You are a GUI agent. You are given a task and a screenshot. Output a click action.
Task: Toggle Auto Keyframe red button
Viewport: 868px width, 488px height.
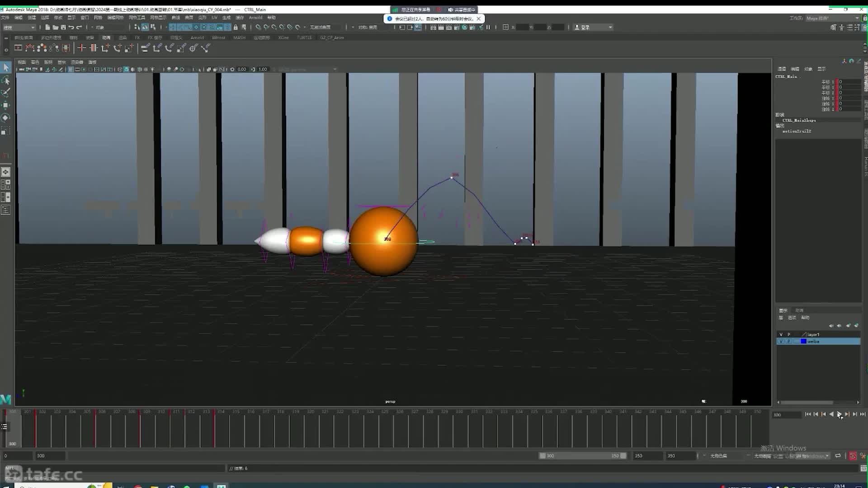click(x=853, y=456)
